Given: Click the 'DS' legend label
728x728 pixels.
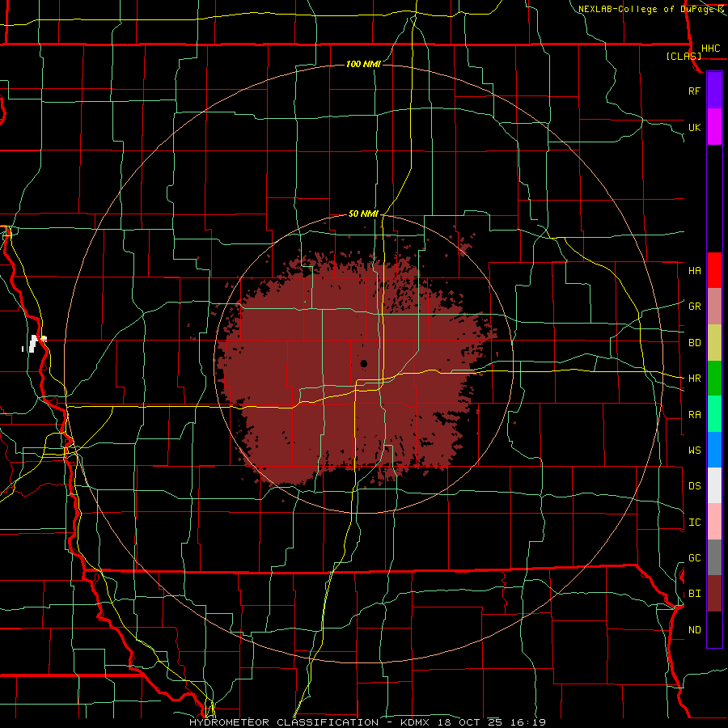Looking at the screenshot, I should 694,486.
